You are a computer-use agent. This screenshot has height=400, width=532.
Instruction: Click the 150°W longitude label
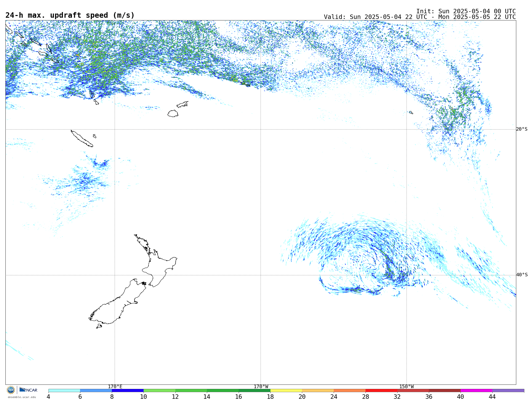[x=406, y=387]
